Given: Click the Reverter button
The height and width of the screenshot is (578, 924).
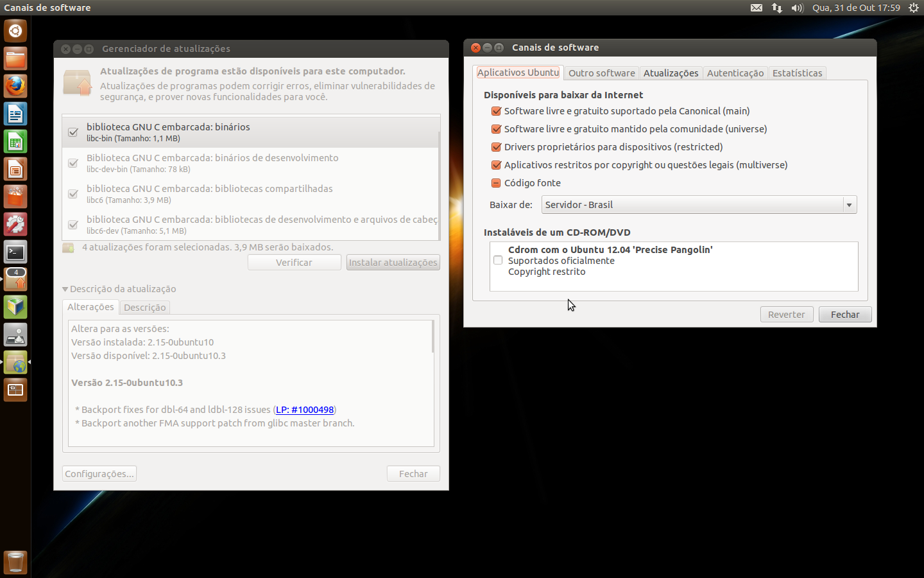Looking at the screenshot, I should [x=787, y=315].
